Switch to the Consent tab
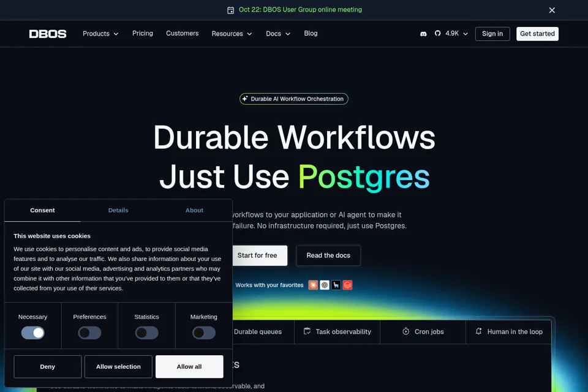Screen dimensions: 588x392 click(42, 211)
